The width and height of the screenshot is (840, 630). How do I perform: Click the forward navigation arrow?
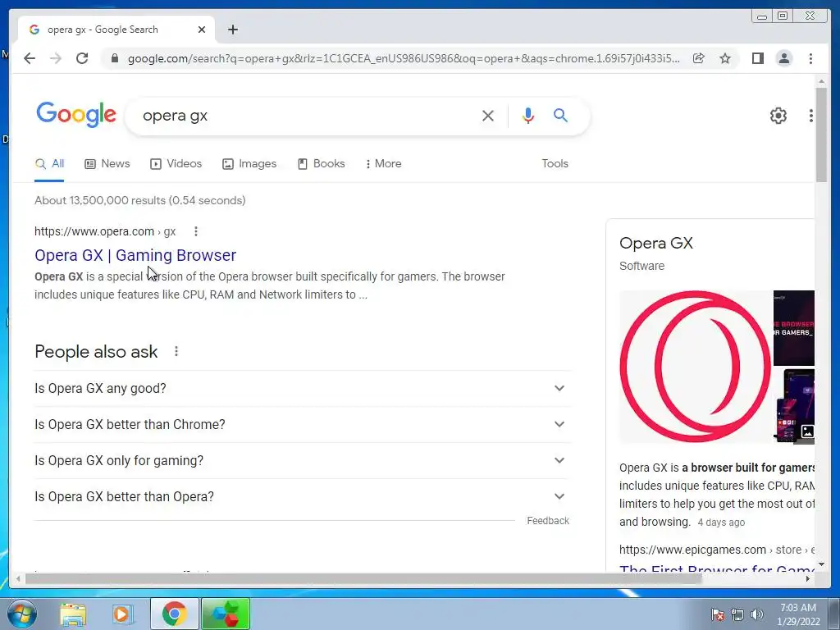click(x=56, y=58)
